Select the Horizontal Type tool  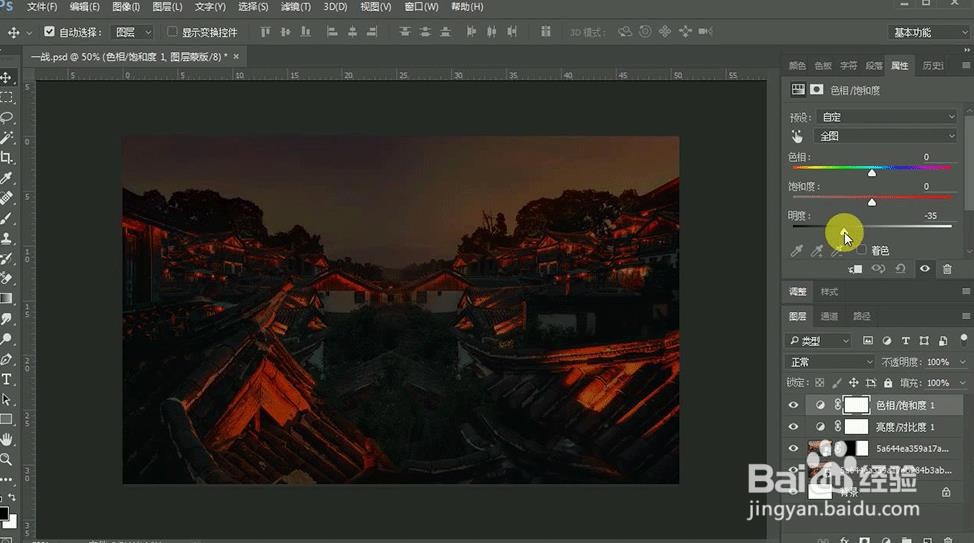click(x=6, y=379)
